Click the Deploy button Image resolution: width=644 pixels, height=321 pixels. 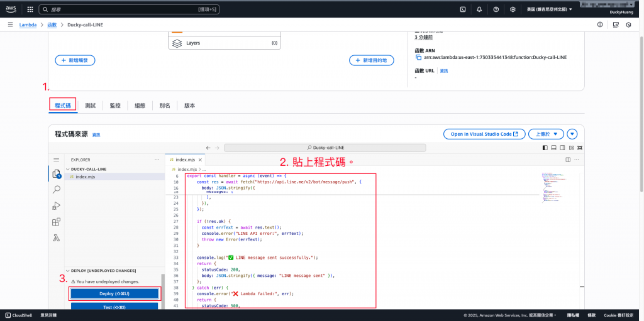coord(114,293)
